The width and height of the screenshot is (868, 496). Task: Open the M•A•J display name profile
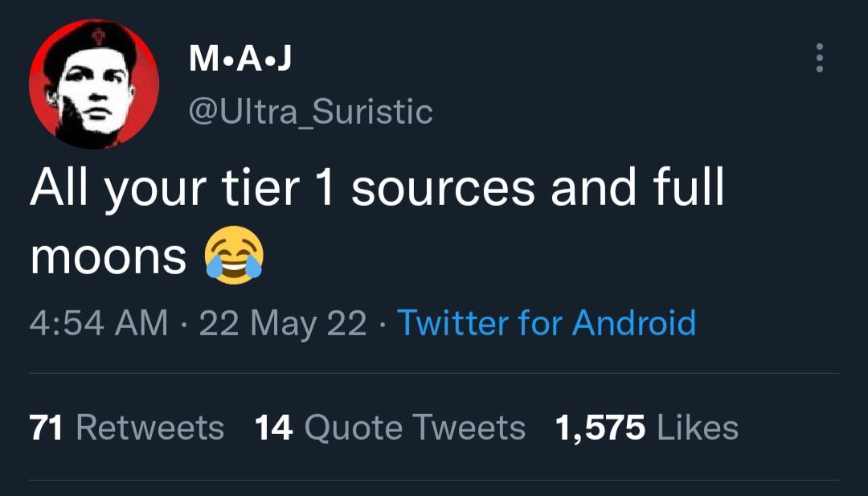click(240, 58)
